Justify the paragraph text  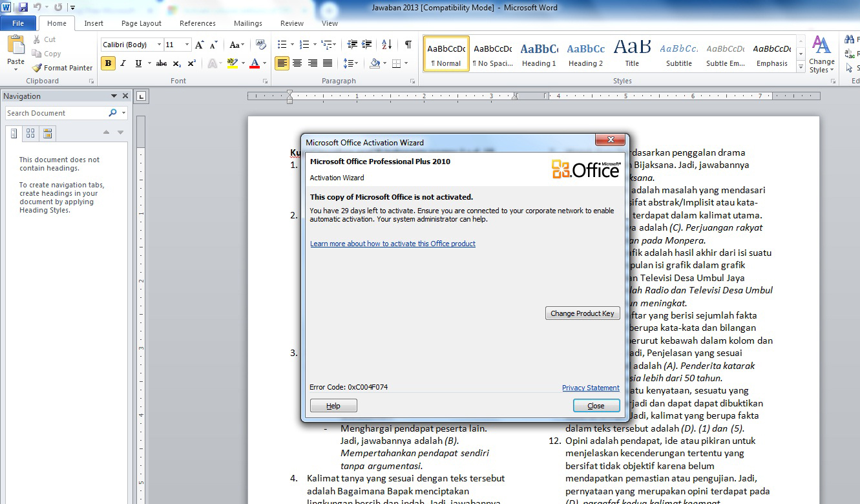[x=328, y=63]
